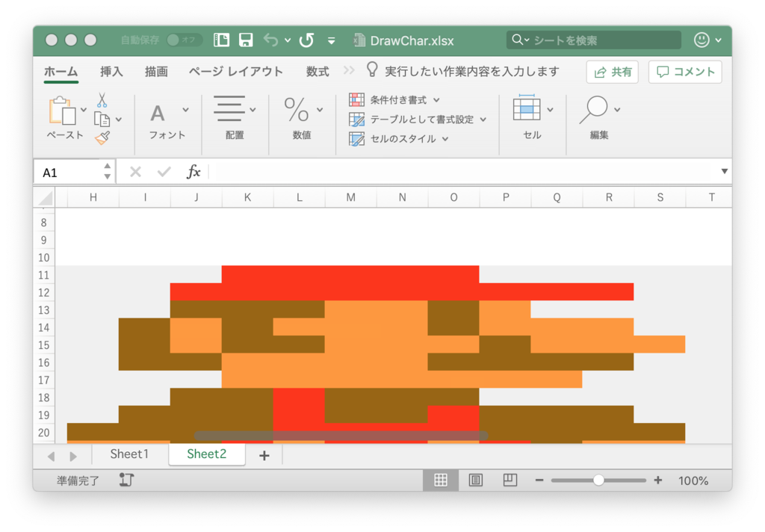Click the cancel (X) formula icon
This screenshot has width=765, height=532.
coord(136,172)
